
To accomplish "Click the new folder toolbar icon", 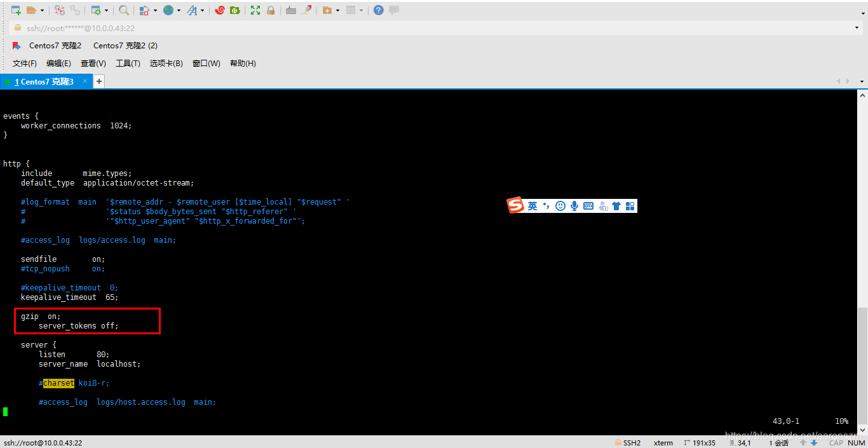I will [327, 10].
